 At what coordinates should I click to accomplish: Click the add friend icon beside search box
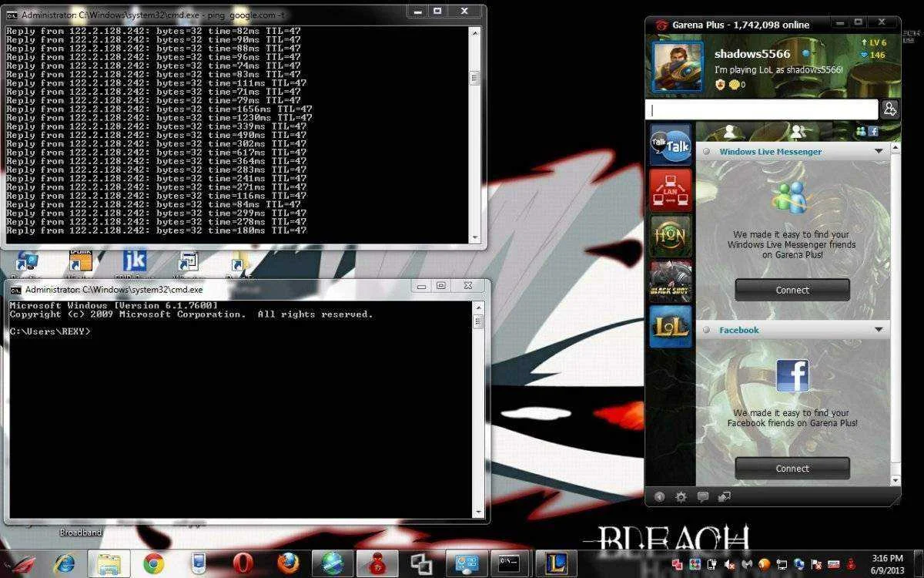(x=890, y=109)
